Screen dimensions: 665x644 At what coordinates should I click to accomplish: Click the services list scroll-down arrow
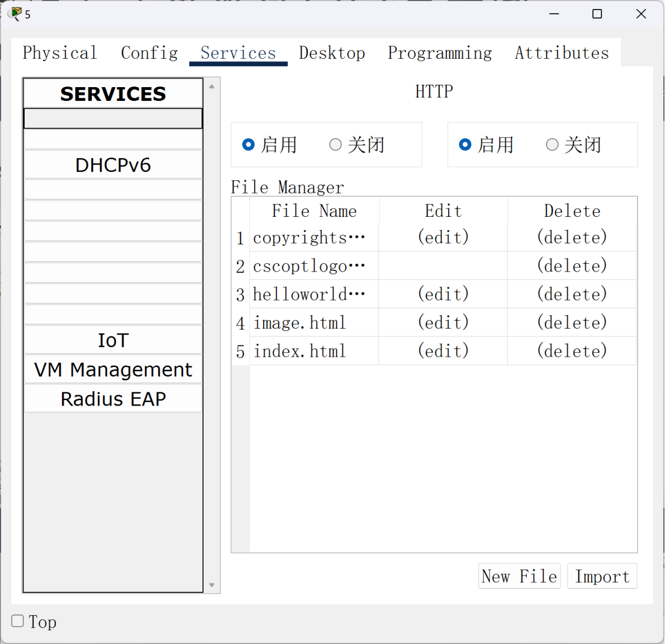[x=211, y=585]
